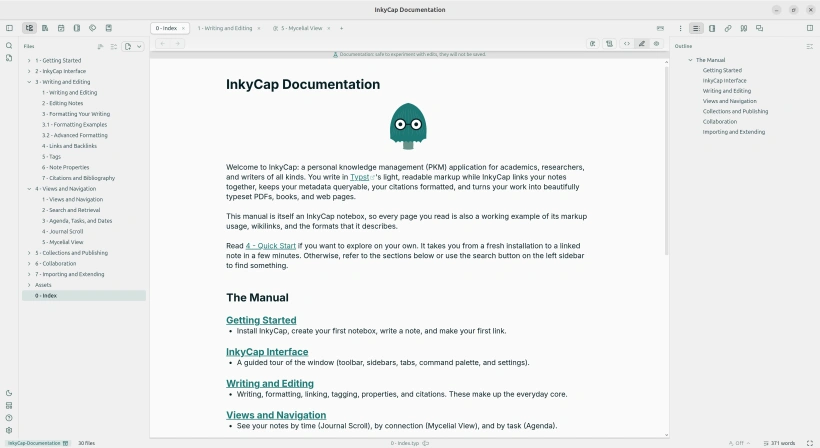820x448 pixels.
Task: Expand the 2 - InkyCap Interface folder
Action: click(x=29, y=71)
